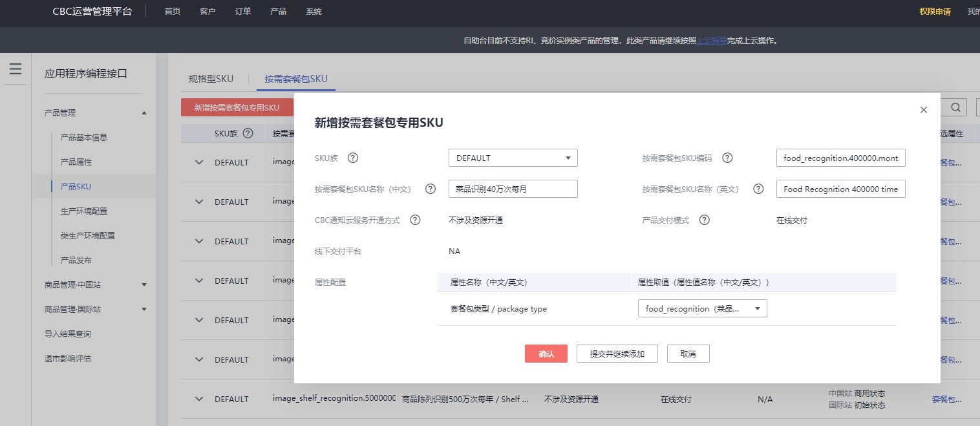Switch to the 按需套餐包SKU tab
The width and height of the screenshot is (980, 426).
pos(296,79)
